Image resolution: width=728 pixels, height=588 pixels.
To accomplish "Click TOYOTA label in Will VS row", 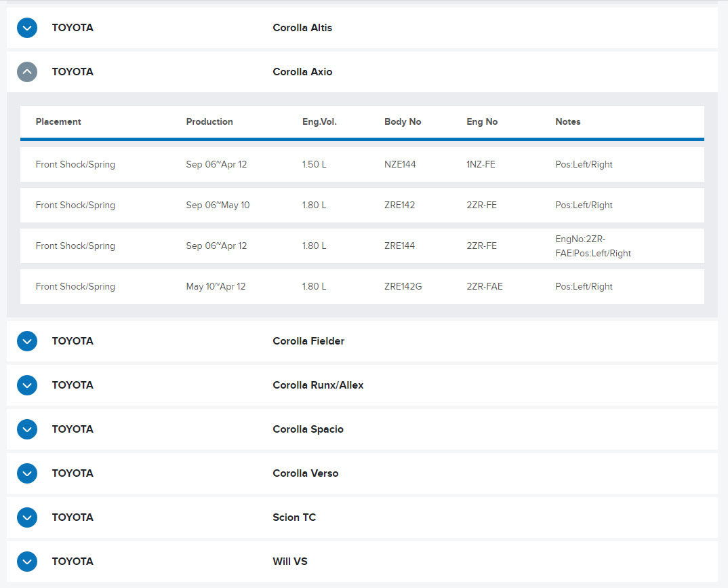I will click(73, 562).
